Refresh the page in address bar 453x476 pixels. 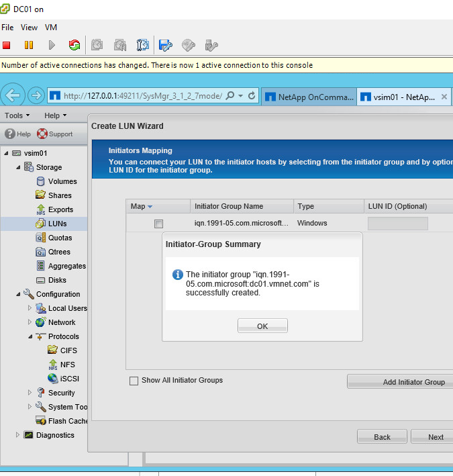coord(252,95)
